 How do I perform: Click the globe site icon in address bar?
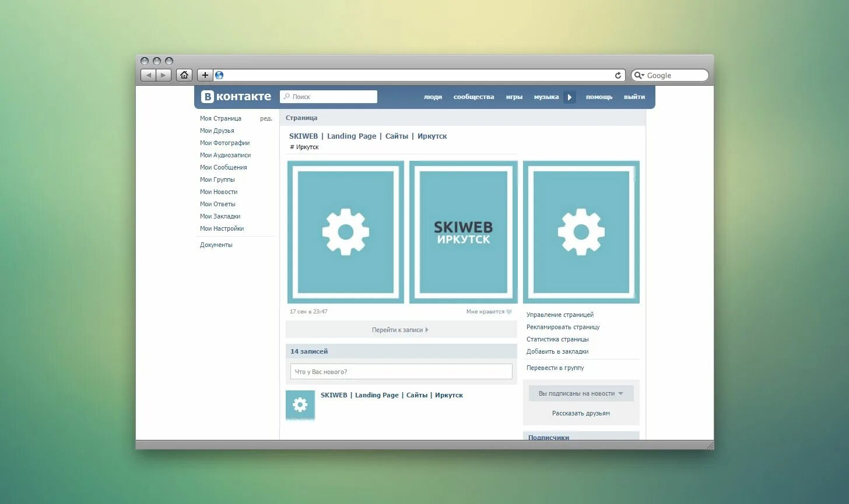point(219,75)
